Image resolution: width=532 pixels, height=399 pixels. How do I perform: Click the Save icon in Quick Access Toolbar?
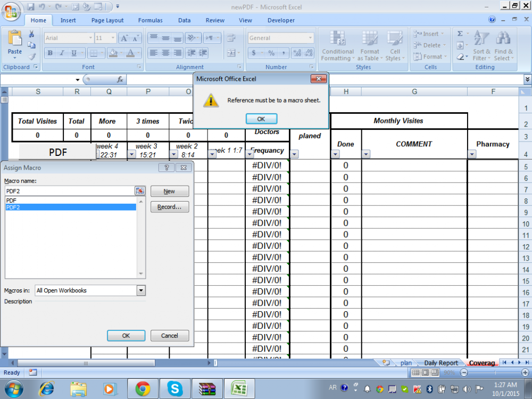(31, 6)
